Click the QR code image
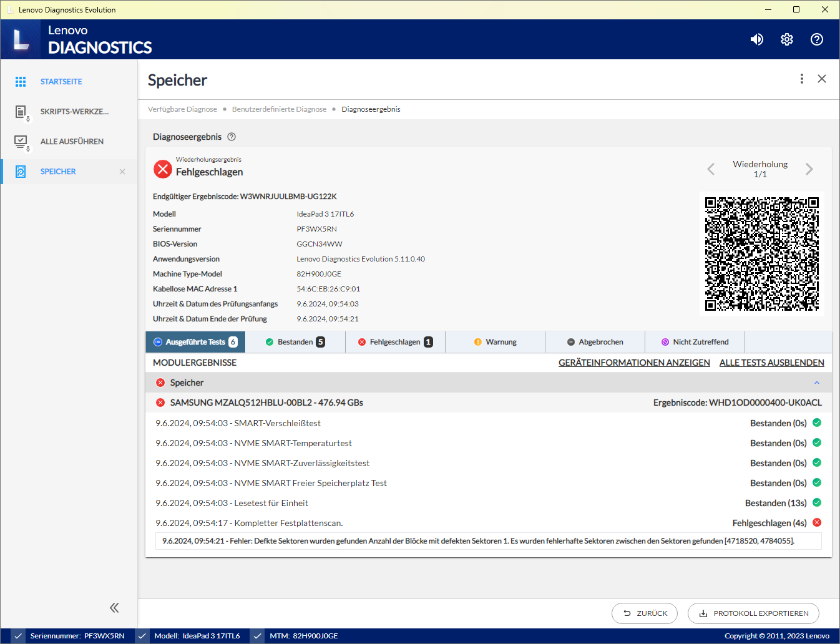Image resolution: width=840 pixels, height=644 pixels. pyautogui.click(x=762, y=254)
